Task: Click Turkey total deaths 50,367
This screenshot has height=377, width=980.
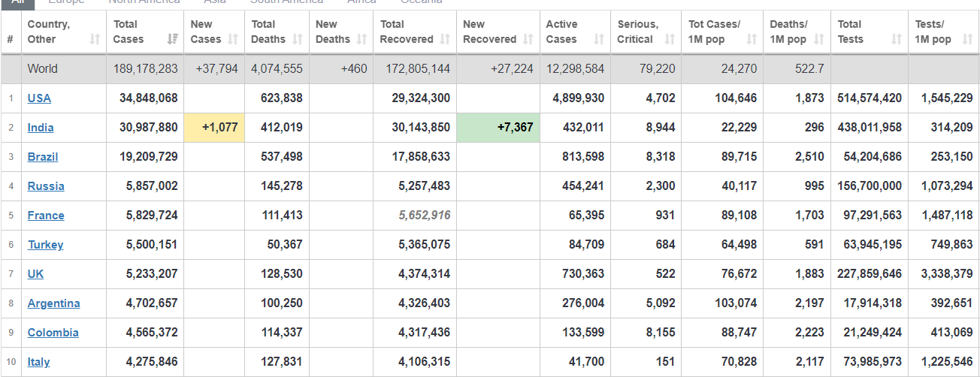Action: [285, 244]
